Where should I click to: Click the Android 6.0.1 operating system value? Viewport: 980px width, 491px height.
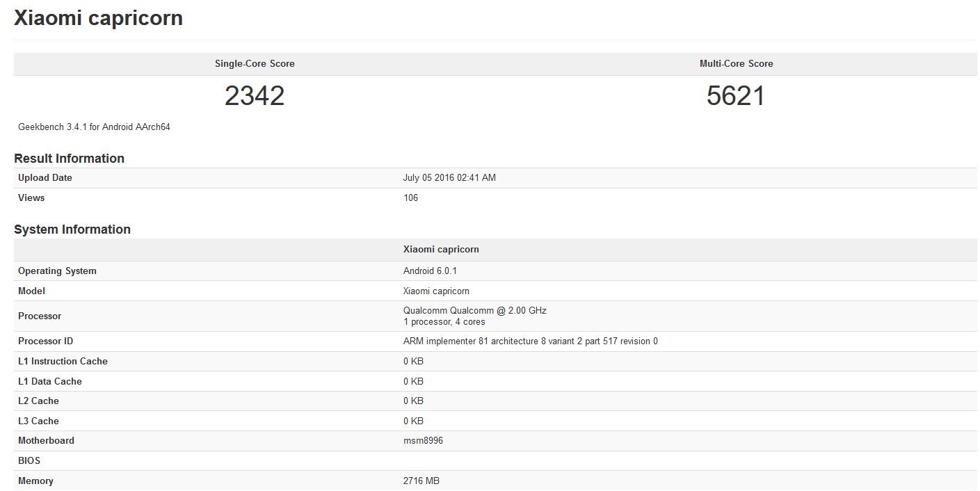430,271
